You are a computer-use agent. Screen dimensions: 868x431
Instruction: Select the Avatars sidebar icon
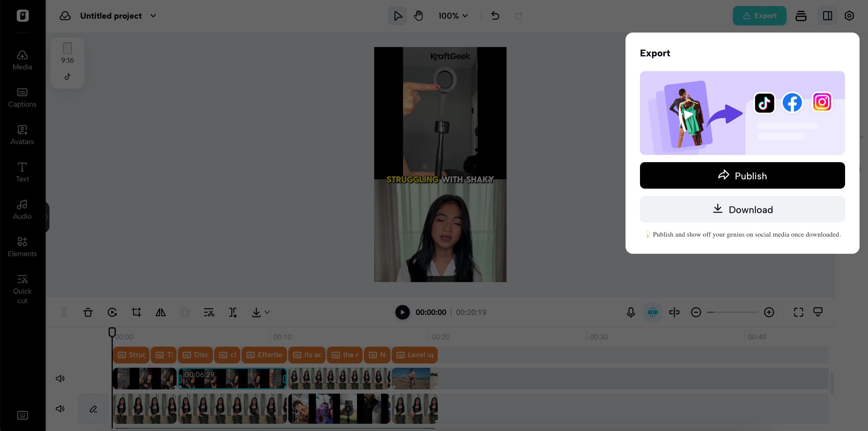pyautogui.click(x=22, y=135)
